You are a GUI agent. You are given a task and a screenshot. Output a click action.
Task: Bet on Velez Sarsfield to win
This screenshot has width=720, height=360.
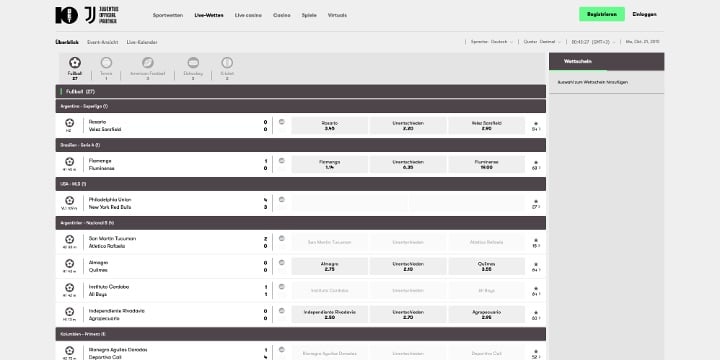[486, 125]
